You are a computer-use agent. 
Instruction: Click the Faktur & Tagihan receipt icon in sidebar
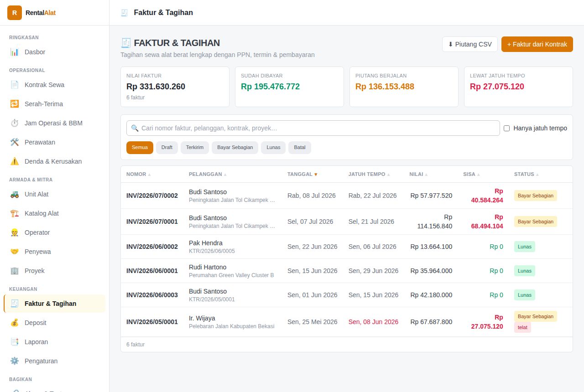(15, 304)
